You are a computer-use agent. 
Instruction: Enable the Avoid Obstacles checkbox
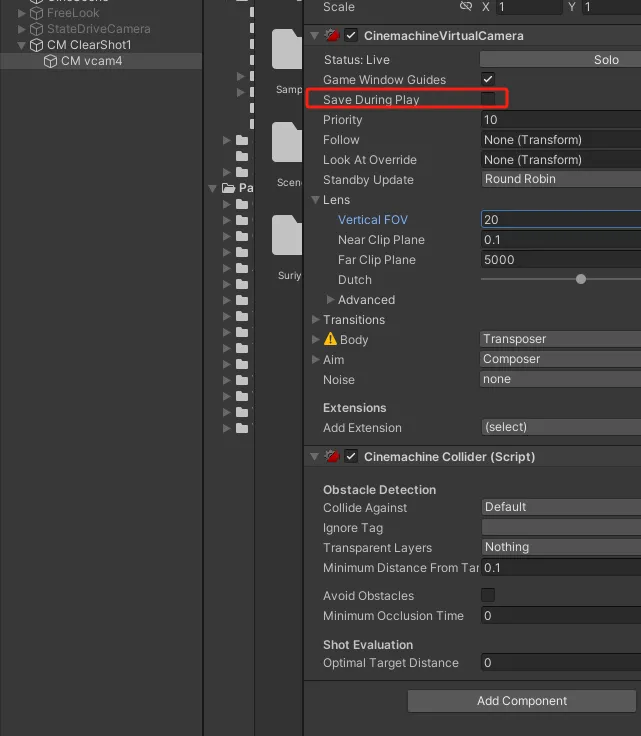tap(488, 595)
